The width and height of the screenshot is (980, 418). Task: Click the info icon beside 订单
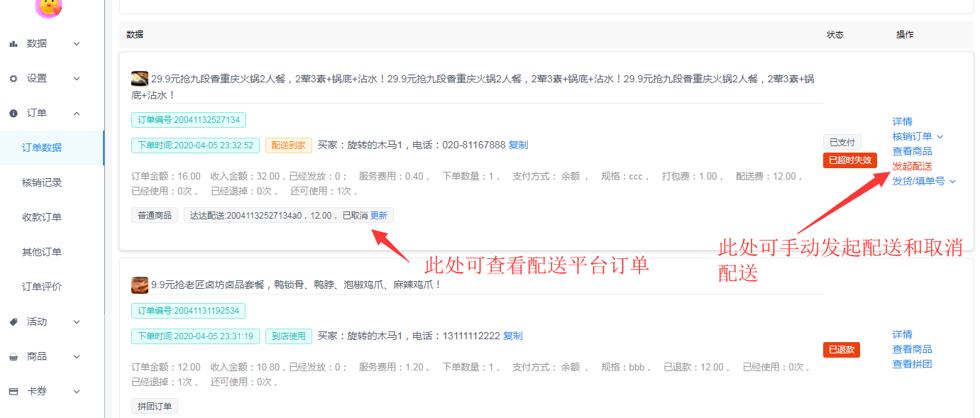13,114
